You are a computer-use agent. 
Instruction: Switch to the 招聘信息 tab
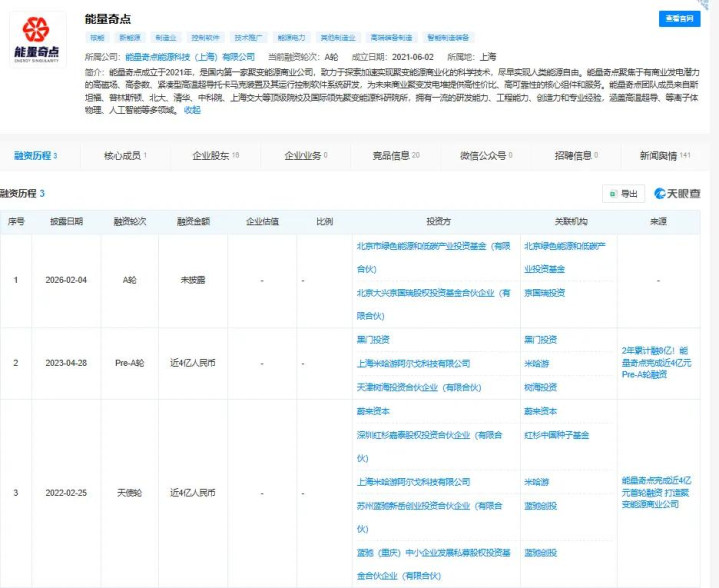[x=576, y=156]
